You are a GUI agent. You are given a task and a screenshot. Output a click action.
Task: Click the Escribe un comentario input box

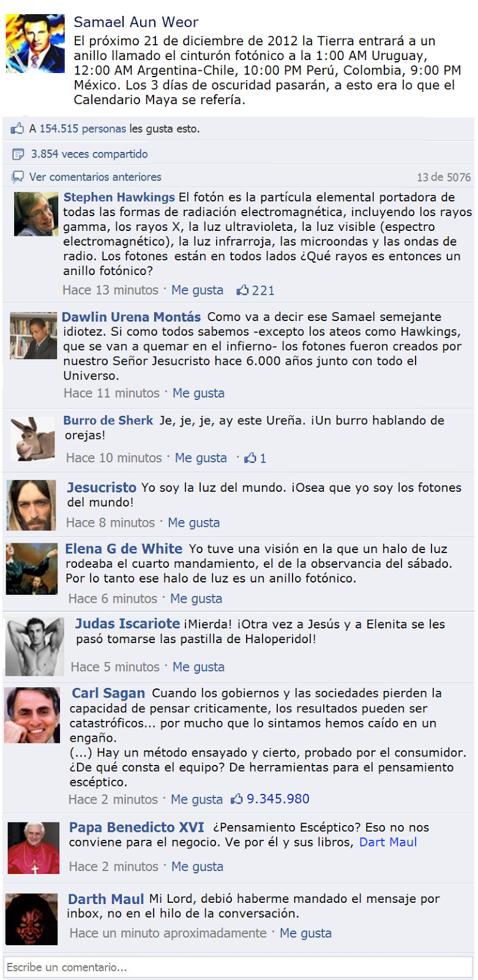(238, 967)
